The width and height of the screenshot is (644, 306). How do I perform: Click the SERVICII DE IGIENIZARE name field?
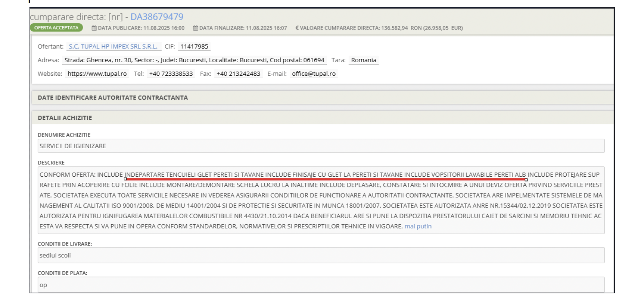coord(321,146)
